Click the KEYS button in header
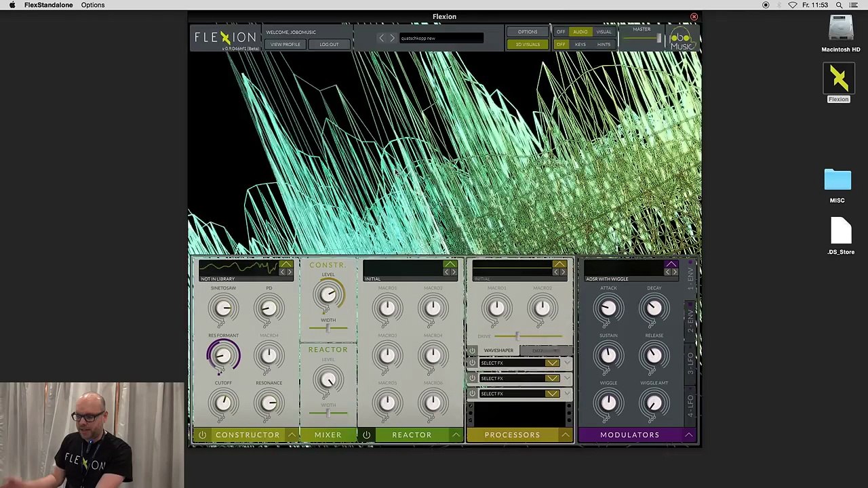 tap(580, 45)
